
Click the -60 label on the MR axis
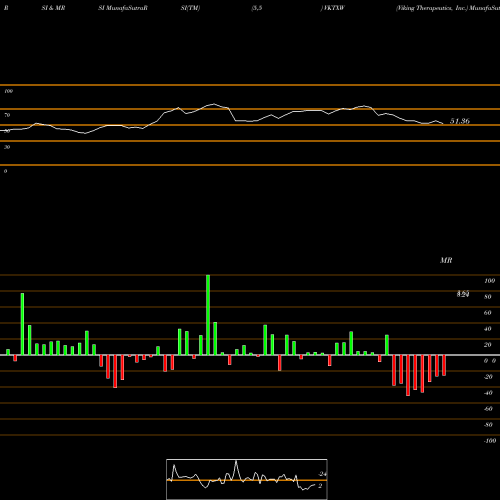click(488, 409)
